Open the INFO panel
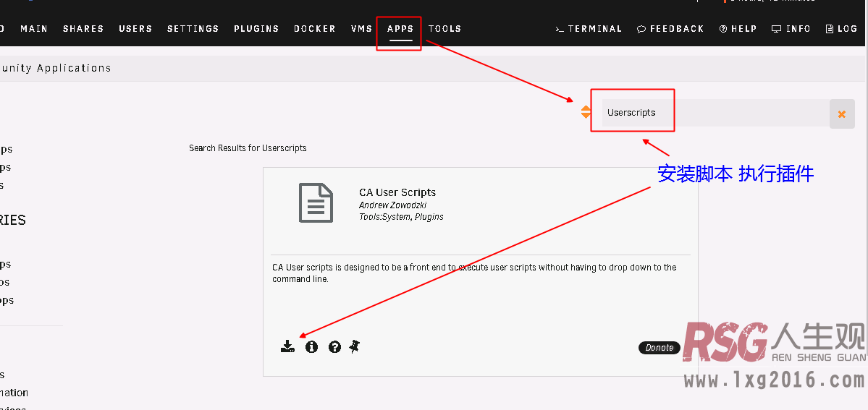 (x=791, y=29)
